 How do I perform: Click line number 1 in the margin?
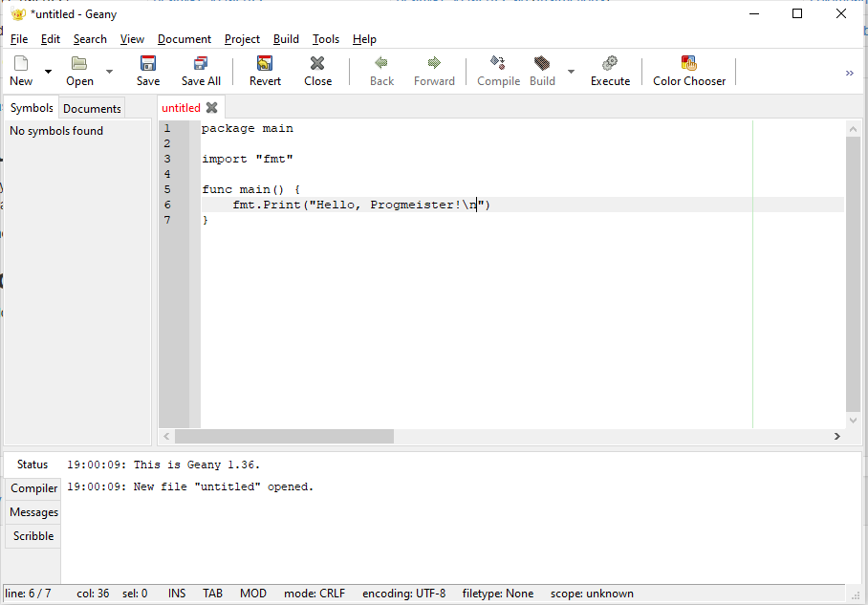coord(166,128)
